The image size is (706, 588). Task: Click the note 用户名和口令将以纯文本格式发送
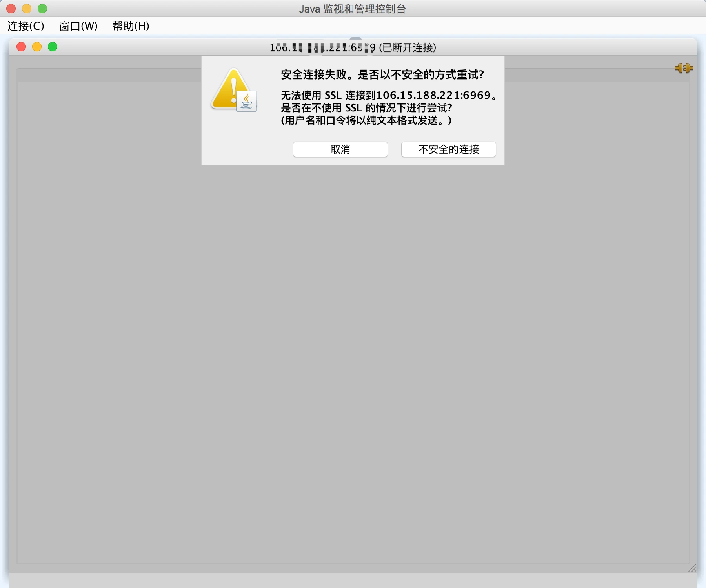[366, 120]
